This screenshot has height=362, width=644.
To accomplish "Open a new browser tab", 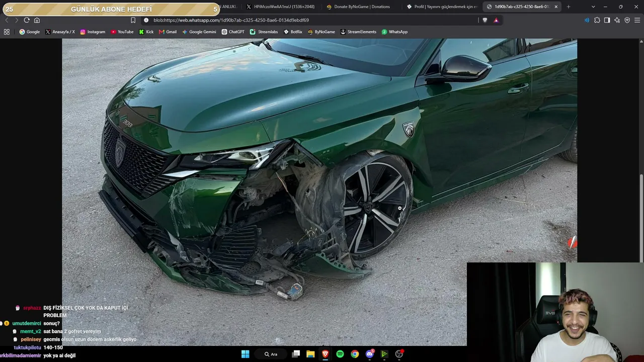I will point(569,7).
